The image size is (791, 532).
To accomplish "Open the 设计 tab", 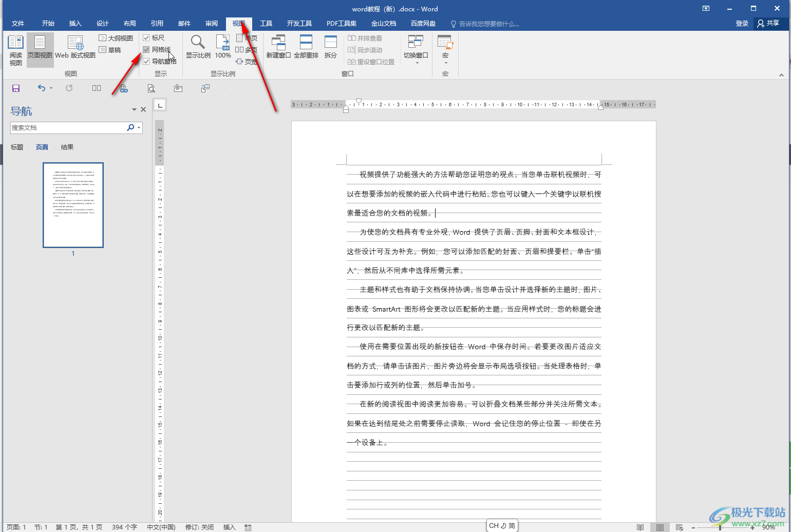I will click(103, 24).
